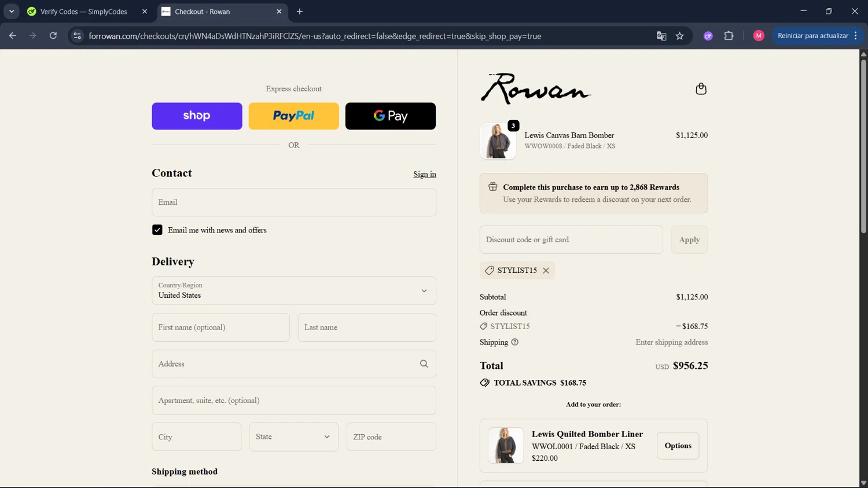Image resolution: width=868 pixels, height=488 pixels.
Task: Choose Google Pay express checkout
Action: pos(391,116)
